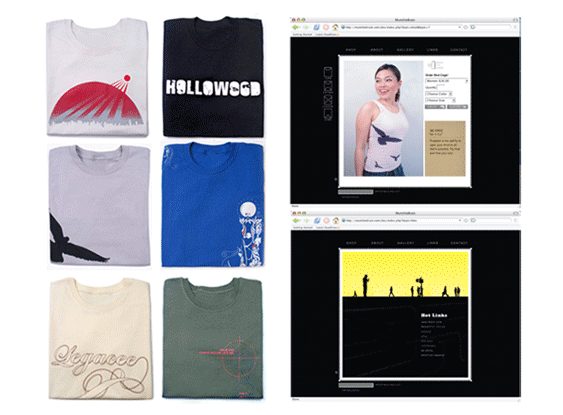Screen dimensions: 563x415
Task: Open the Choose Color dropdown
Action: tap(439, 94)
